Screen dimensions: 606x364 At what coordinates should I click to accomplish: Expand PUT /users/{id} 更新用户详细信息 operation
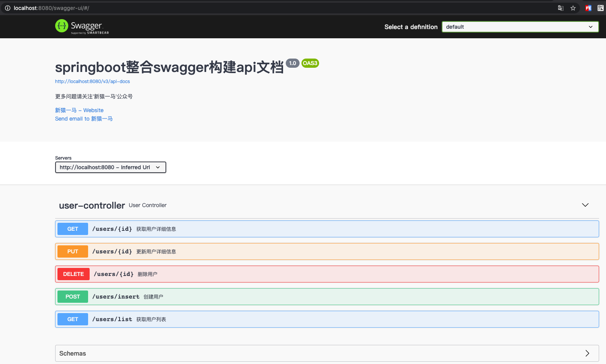327,251
